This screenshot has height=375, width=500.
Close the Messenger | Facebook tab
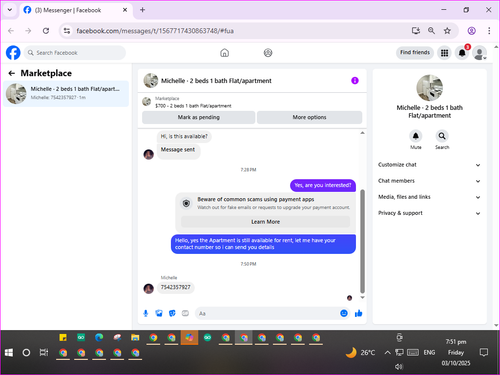(x=125, y=10)
